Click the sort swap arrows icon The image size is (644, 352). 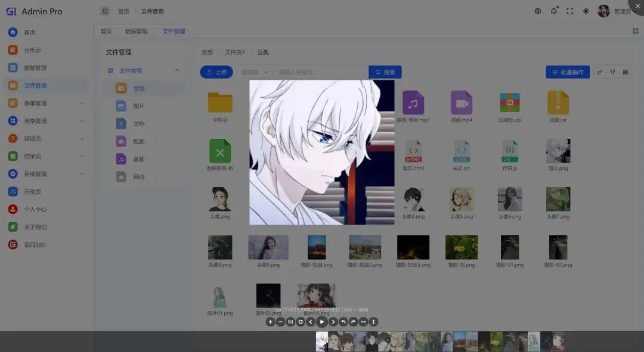pyautogui.click(x=600, y=72)
